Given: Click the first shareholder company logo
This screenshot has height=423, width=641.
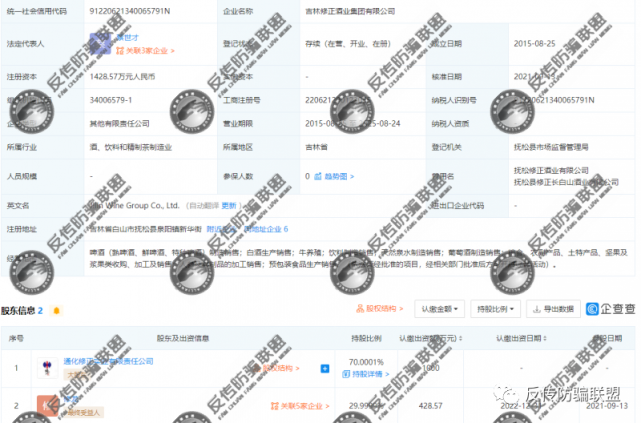Looking at the screenshot, I should [47, 368].
